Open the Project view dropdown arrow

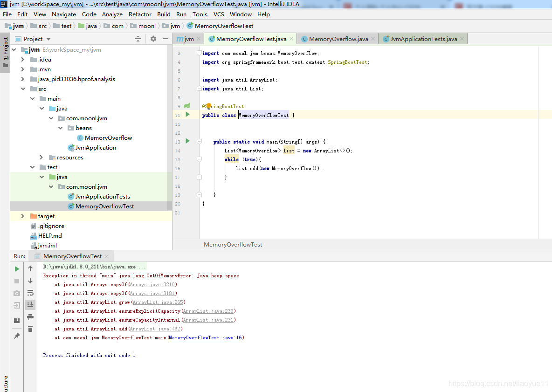[48, 39]
